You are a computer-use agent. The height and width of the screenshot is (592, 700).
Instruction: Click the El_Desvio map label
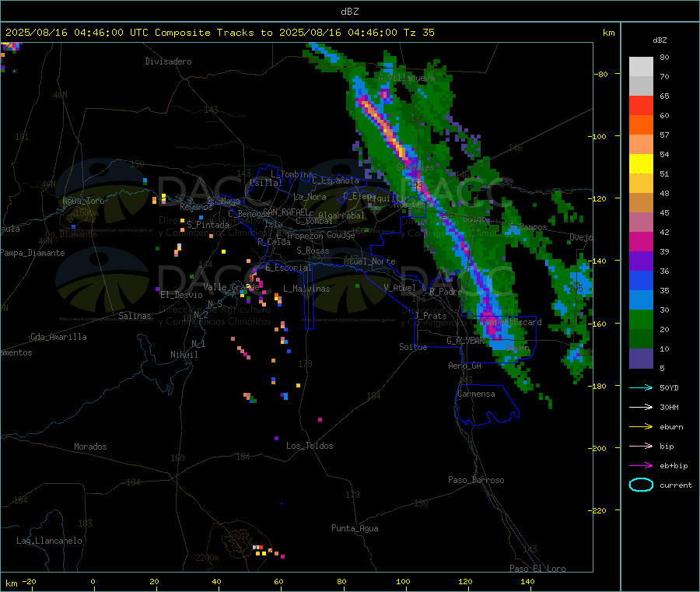(181, 295)
